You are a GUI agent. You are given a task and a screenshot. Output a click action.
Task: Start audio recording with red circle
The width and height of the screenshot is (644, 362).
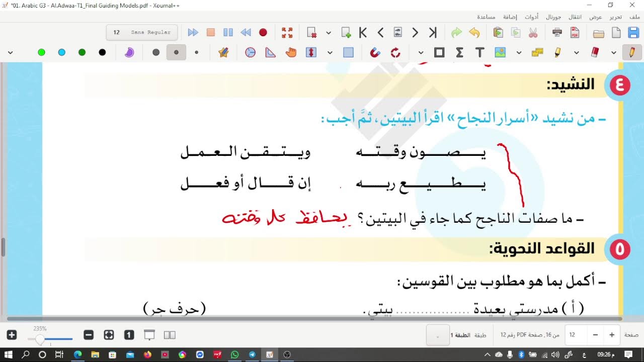(x=263, y=33)
